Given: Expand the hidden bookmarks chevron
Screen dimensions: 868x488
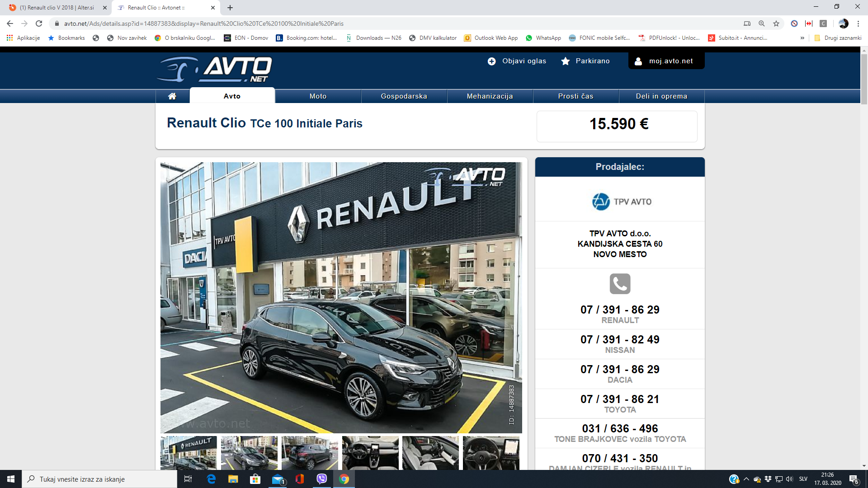Looking at the screenshot, I should point(802,38).
